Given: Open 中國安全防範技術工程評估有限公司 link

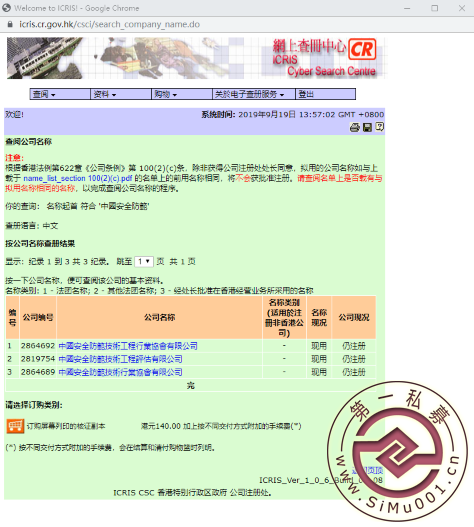Looking at the screenshot, I should [x=120, y=359].
